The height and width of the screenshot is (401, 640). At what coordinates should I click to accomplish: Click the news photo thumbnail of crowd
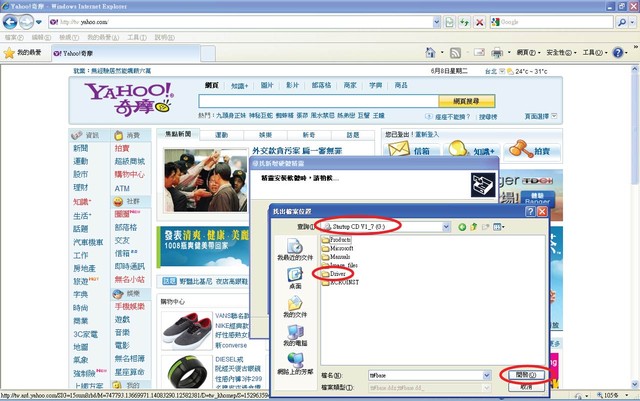[x=205, y=180]
